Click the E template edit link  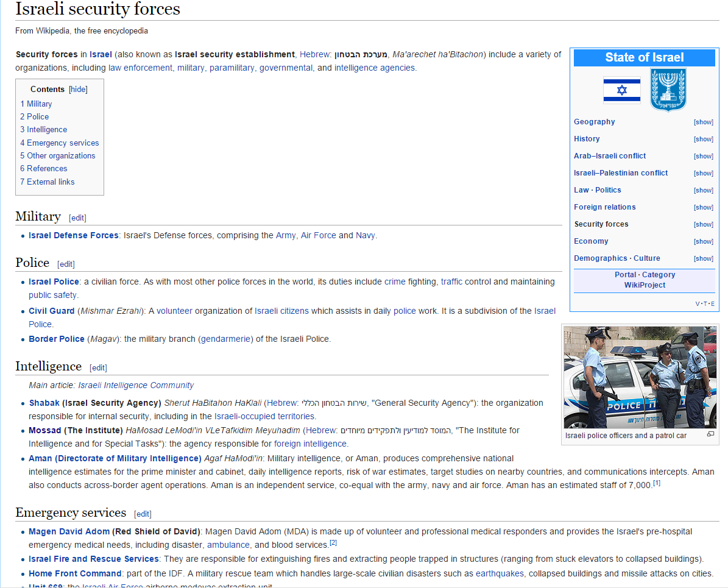[x=713, y=304]
